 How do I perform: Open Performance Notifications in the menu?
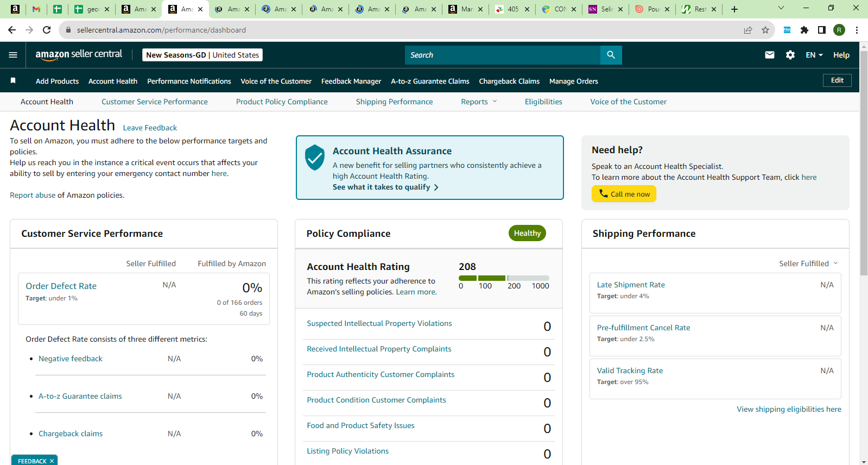click(x=189, y=81)
